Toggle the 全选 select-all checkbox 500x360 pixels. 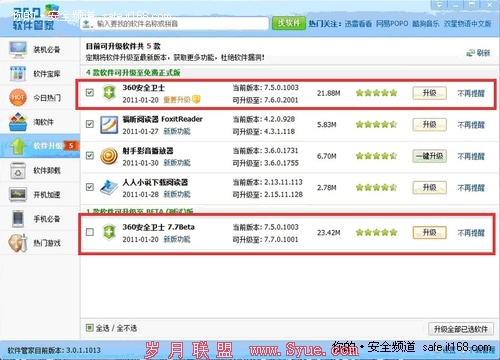pyautogui.click(x=89, y=328)
